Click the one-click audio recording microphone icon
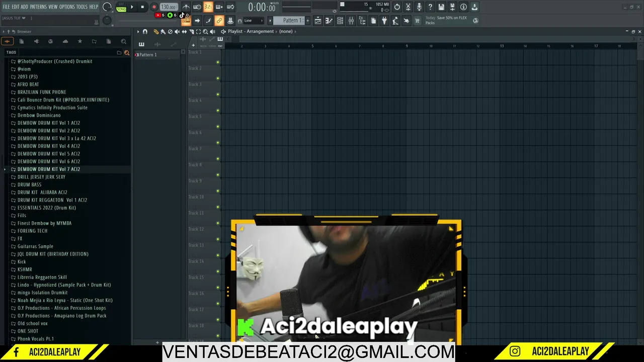 419,7
